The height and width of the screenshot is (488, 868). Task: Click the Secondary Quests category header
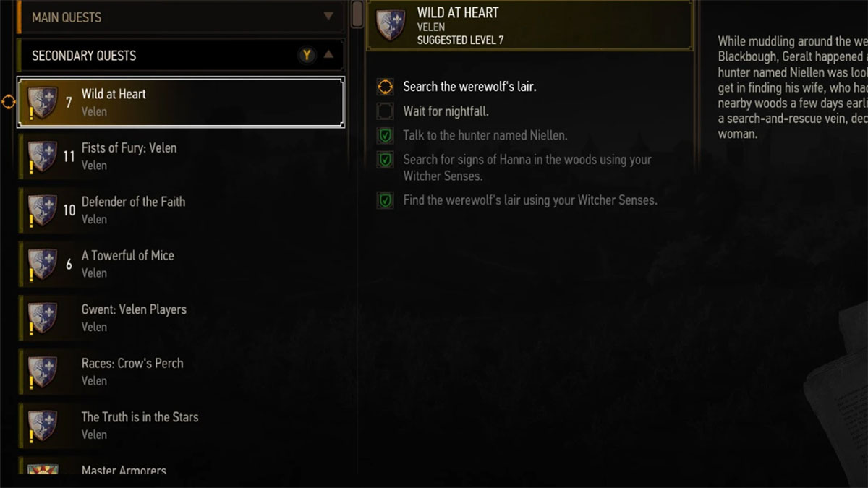[84, 56]
